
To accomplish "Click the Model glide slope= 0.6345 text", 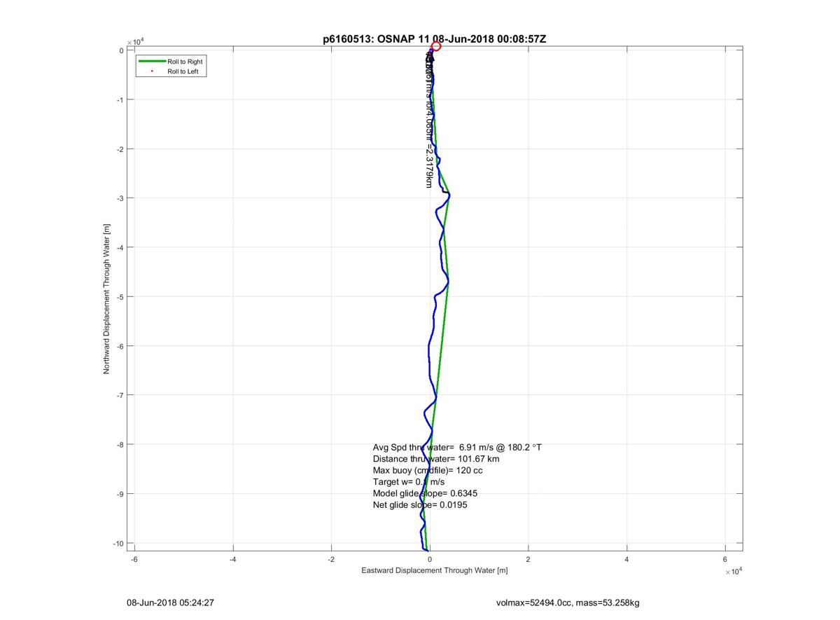I will pos(425,493).
